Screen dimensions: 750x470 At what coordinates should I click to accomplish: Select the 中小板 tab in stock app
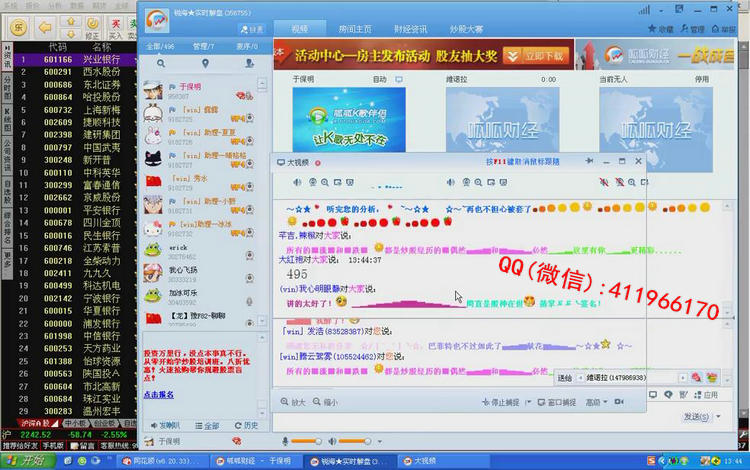75,423
